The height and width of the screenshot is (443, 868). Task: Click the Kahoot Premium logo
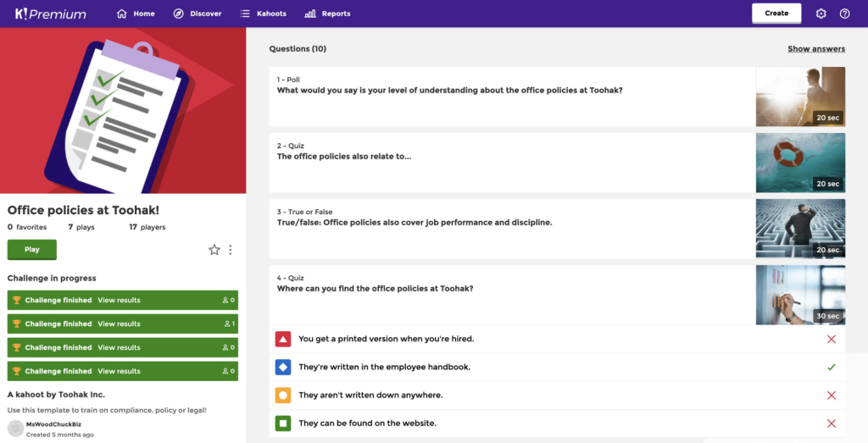51,14
